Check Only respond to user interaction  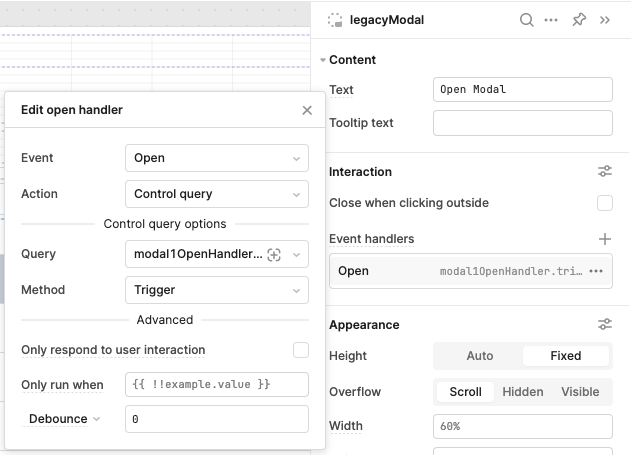pos(301,350)
